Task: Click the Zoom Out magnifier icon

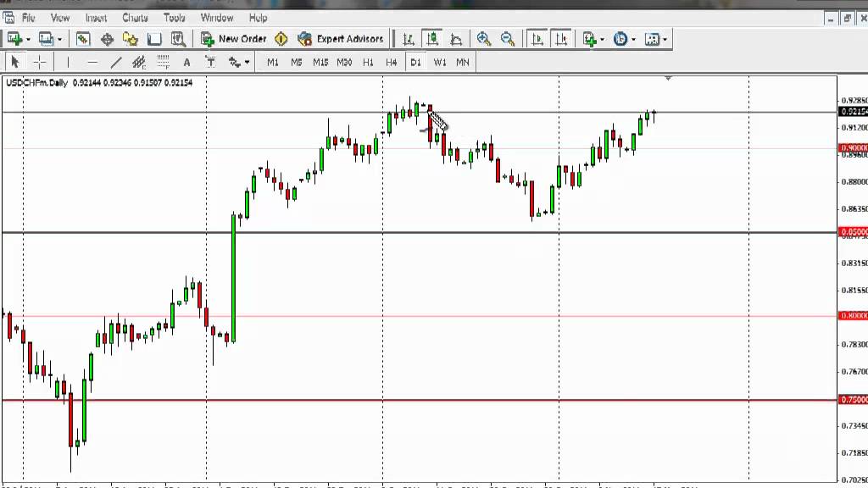Action: pyautogui.click(x=507, y=39)
